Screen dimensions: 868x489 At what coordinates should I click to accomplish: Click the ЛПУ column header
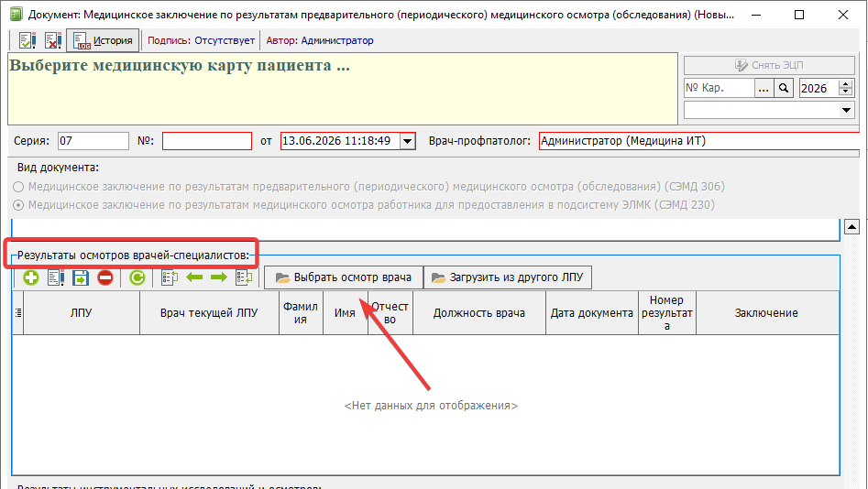click(x=82, y=313)
